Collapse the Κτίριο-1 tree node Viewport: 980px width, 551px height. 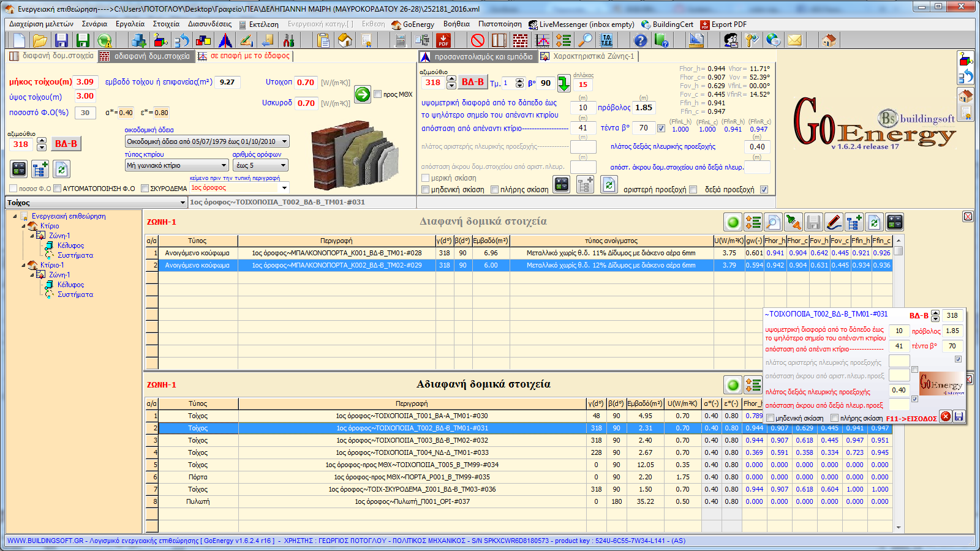point(24,265)
